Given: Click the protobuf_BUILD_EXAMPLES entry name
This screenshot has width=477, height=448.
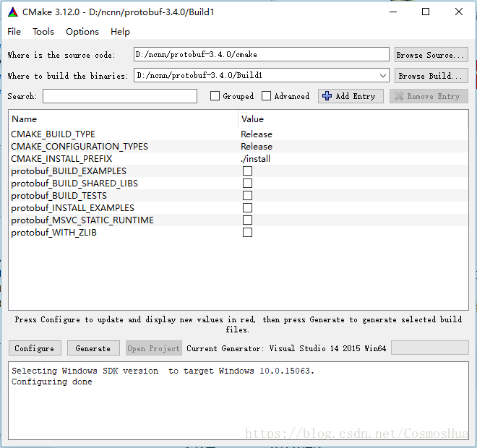Looking at the screenshot, I should 69,171.
